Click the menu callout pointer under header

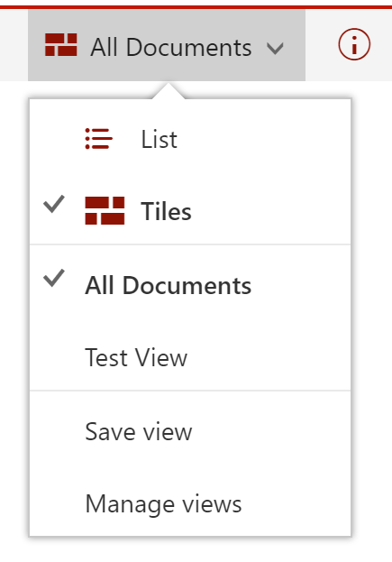169,91
